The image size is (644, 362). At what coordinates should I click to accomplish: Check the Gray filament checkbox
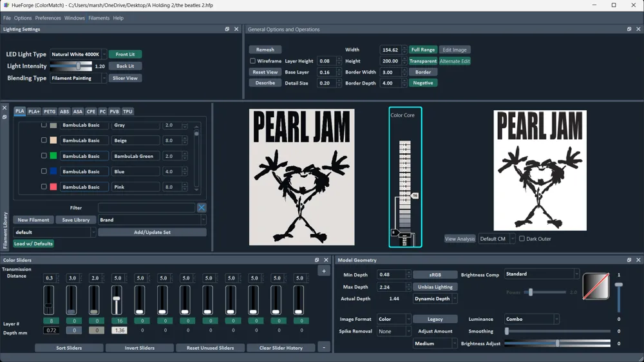point(44,125)
